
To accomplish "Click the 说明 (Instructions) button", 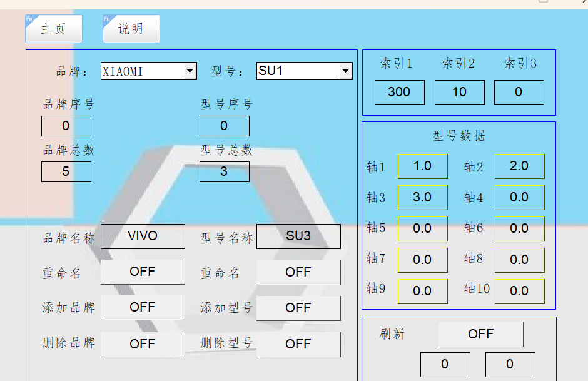I will (x=131, y=29).
